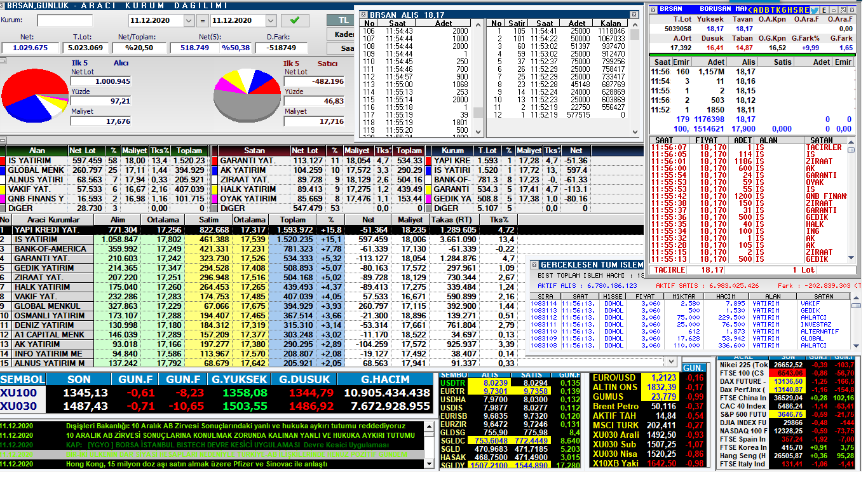
Task: Click DAX FUTURE row in world indices
Action: (787, 381)
